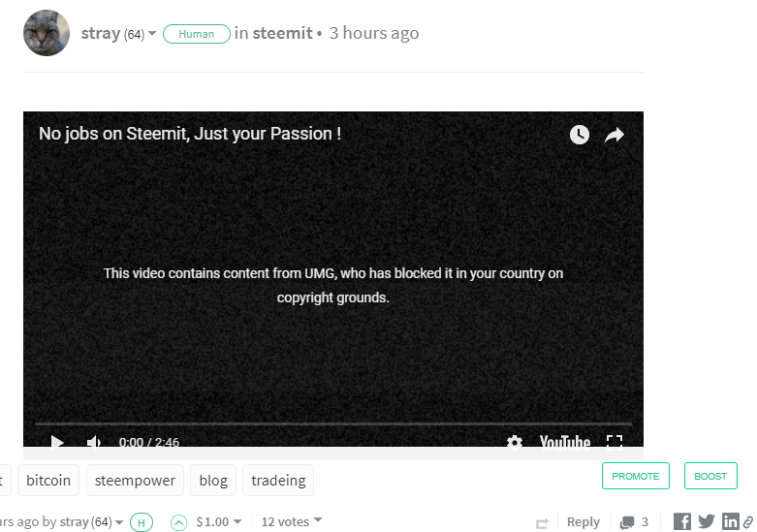This screenshot has width=757, height=532.
Task: Toggle the upvote circle button
Action: [x=178, y=522]
